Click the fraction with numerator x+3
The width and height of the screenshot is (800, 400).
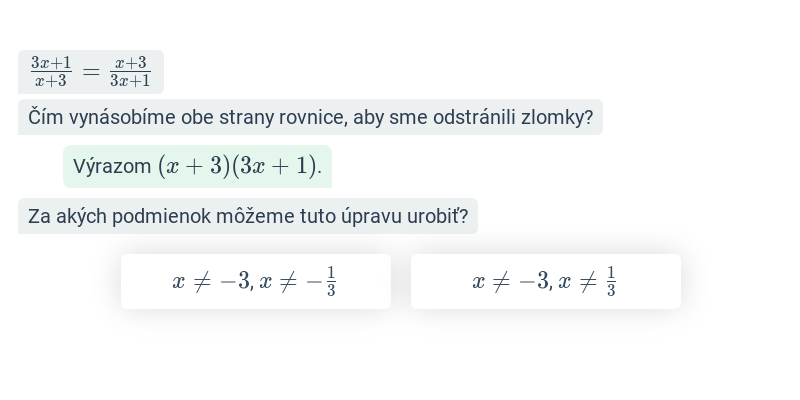tap(130, 71)
